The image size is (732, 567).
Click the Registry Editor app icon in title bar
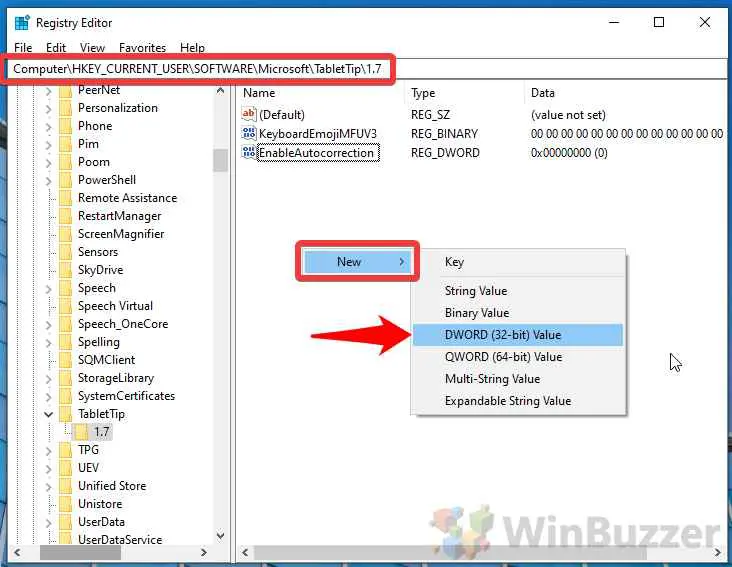(22, 22)
